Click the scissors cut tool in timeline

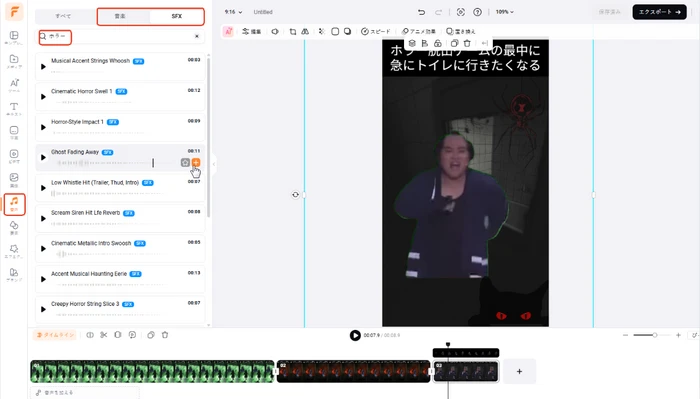tap(104, 335)
